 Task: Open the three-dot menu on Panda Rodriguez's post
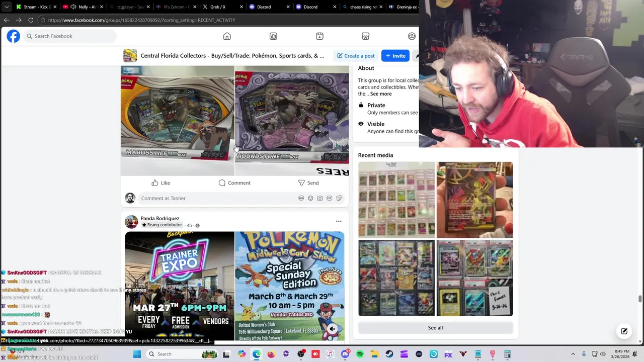[339, 221]
